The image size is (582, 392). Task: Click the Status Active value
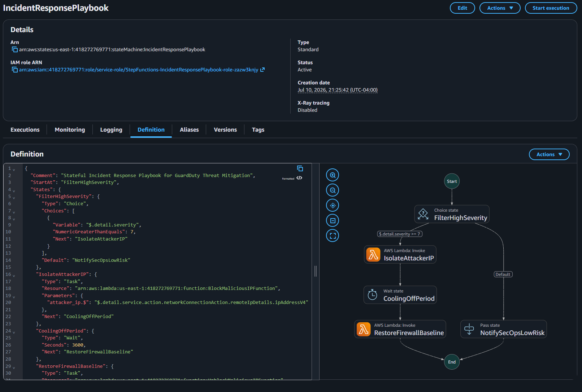[x=304, y=70]
